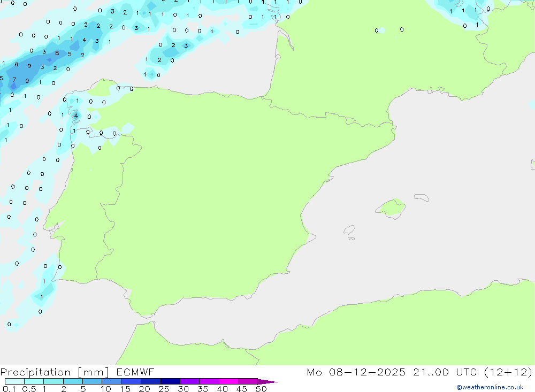Select the 5–10 mm blue legend swatch
Screen dimensions: 535x392
(92, 382)
